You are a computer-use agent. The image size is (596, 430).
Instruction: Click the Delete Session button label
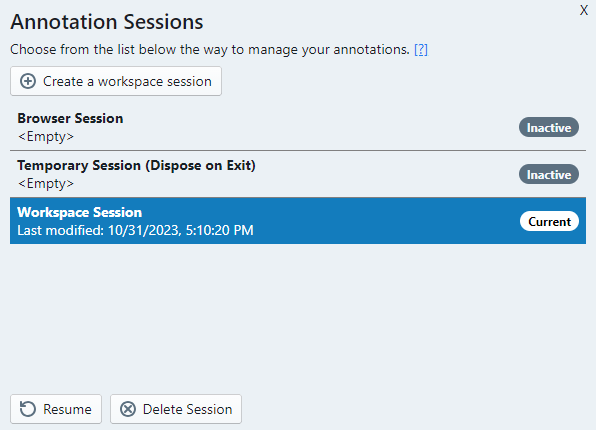click(187, 409)
